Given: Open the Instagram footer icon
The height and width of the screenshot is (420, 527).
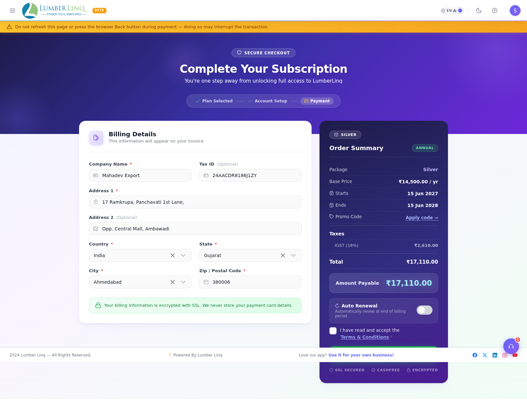Looking at the screenshot, I should (505, 355).
